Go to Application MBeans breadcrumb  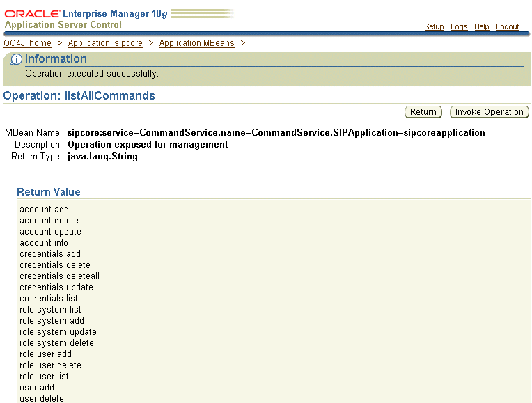coord(197,43)
